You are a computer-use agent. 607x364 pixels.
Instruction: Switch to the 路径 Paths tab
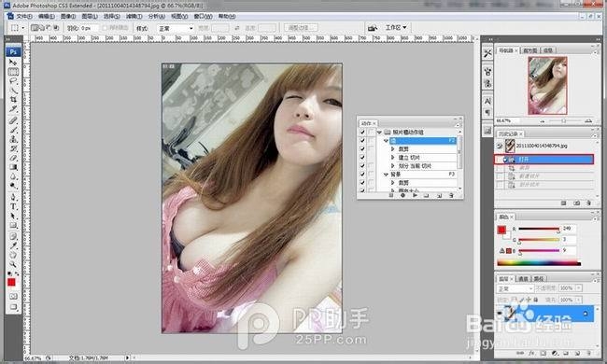click(538, 279)
